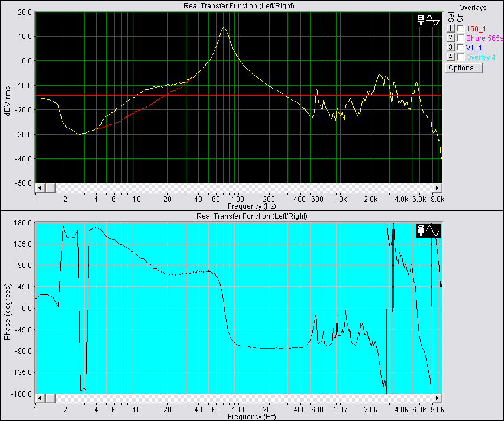Viewport: 504px width, 421px height.
Task: Check the On box for V1_1 overlay
Action: (460, 47)
